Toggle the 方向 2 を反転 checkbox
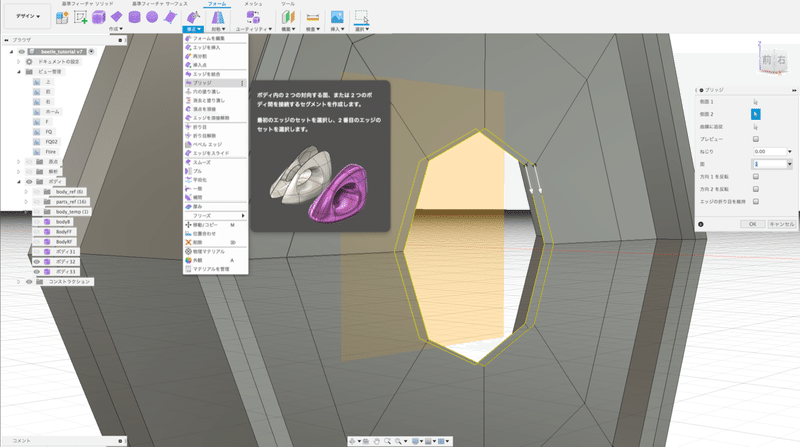800x447 pixels. coord(756,189)
